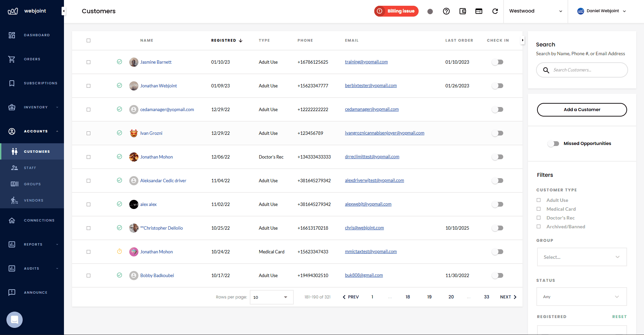Click the search magnifier in the search box
This screenshot has height=335, width=644.
(546, 70)
